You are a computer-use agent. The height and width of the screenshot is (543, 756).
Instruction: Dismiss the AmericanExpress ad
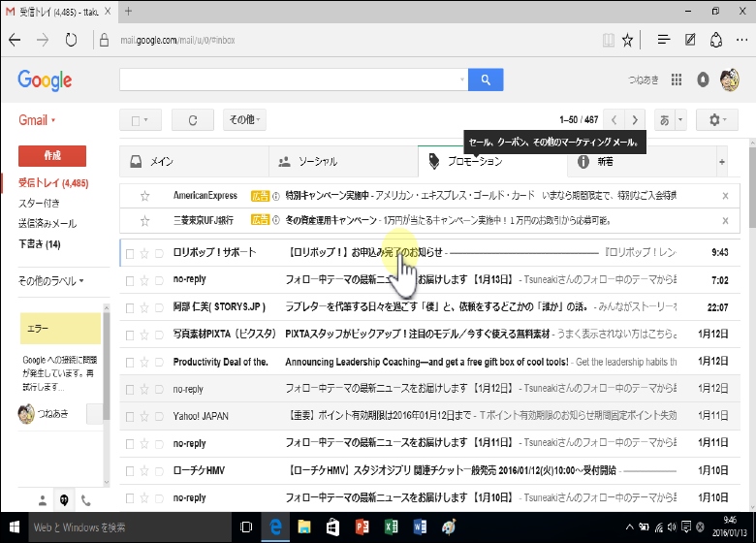coord(725,196)
